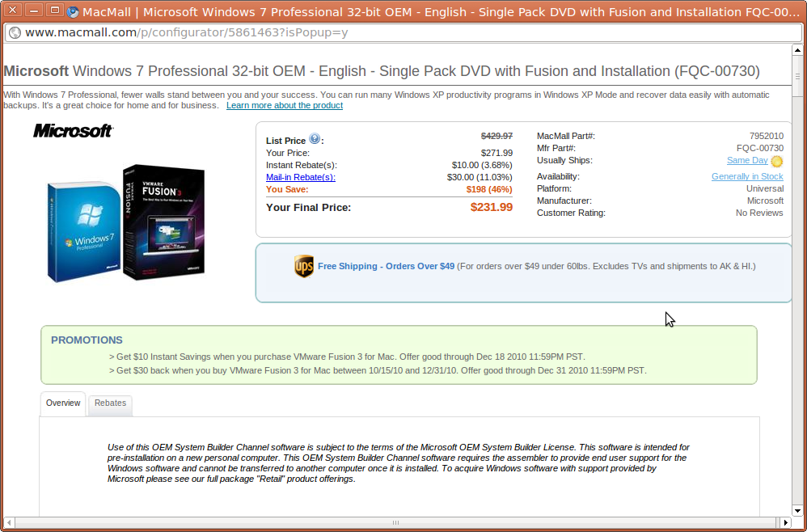Click the horizontal scrollbar right arrow
This screenshot has width=807, height=532.
point(785,523)
